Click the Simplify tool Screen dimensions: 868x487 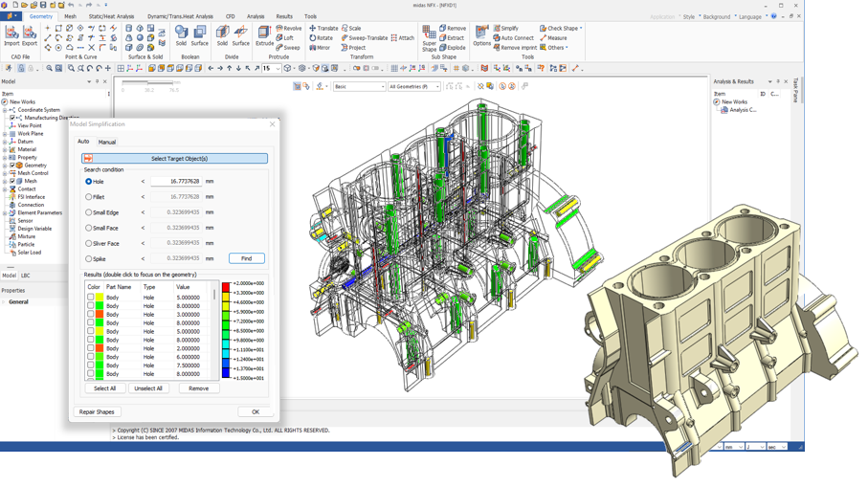pyautogui.click(x=506, y=28)
